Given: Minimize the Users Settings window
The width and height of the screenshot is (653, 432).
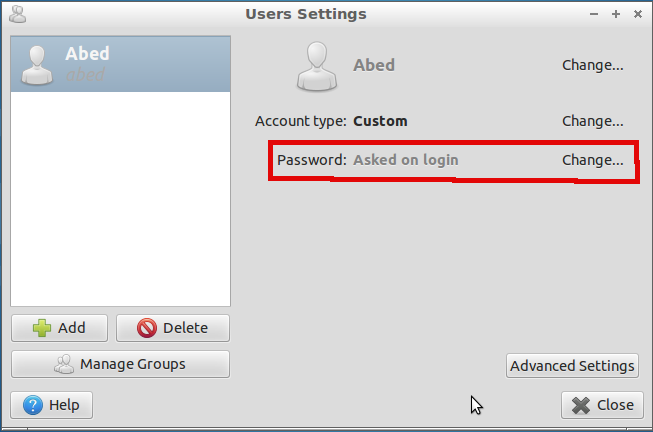Looking at the screenshot, I should tap(594, 14).
